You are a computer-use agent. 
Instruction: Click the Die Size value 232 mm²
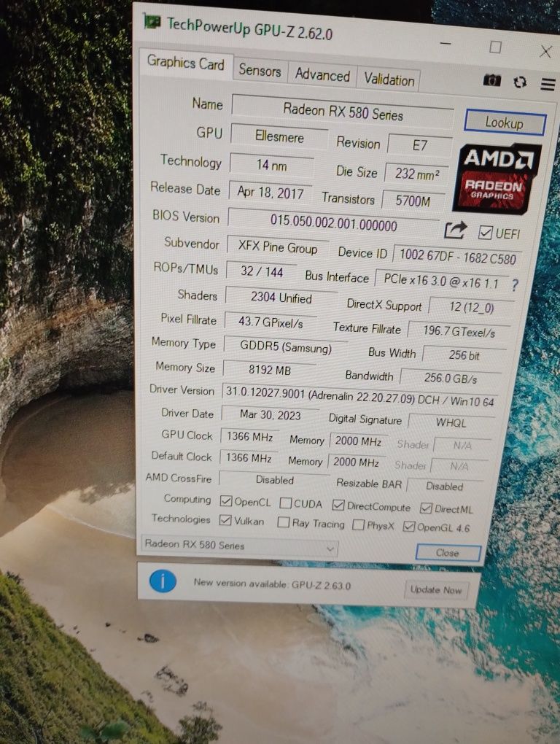417,174
